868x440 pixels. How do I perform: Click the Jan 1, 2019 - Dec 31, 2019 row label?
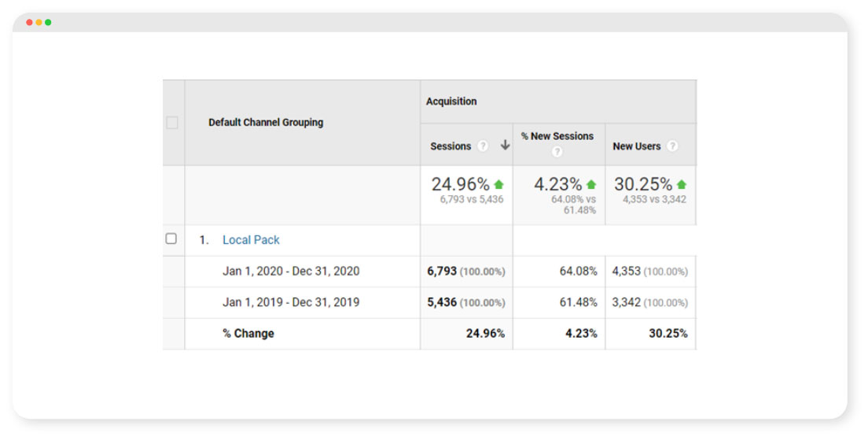[291, 302]
